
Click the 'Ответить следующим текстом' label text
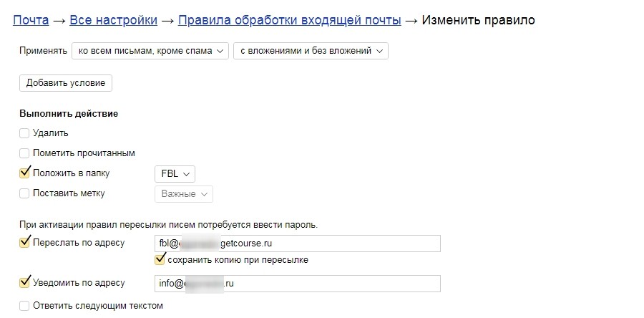pyautogui.click(x=98, y=306)
